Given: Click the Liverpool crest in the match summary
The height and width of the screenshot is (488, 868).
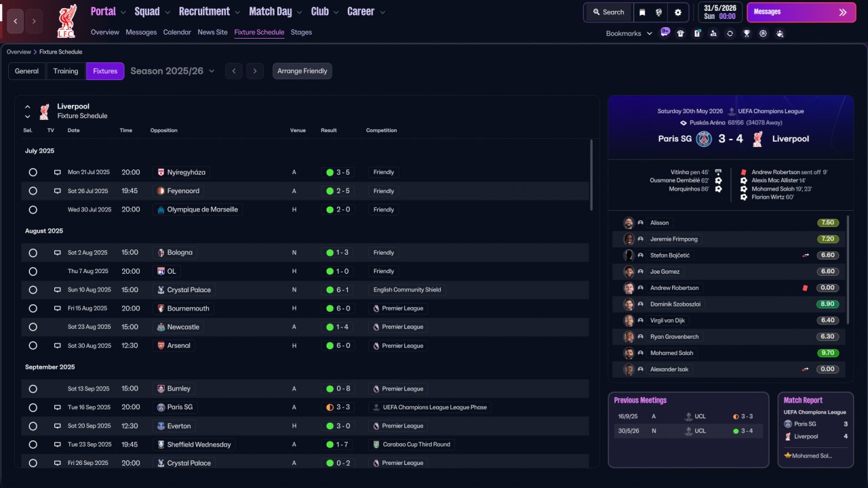Looking at the screenshot, I should (757, 139).
